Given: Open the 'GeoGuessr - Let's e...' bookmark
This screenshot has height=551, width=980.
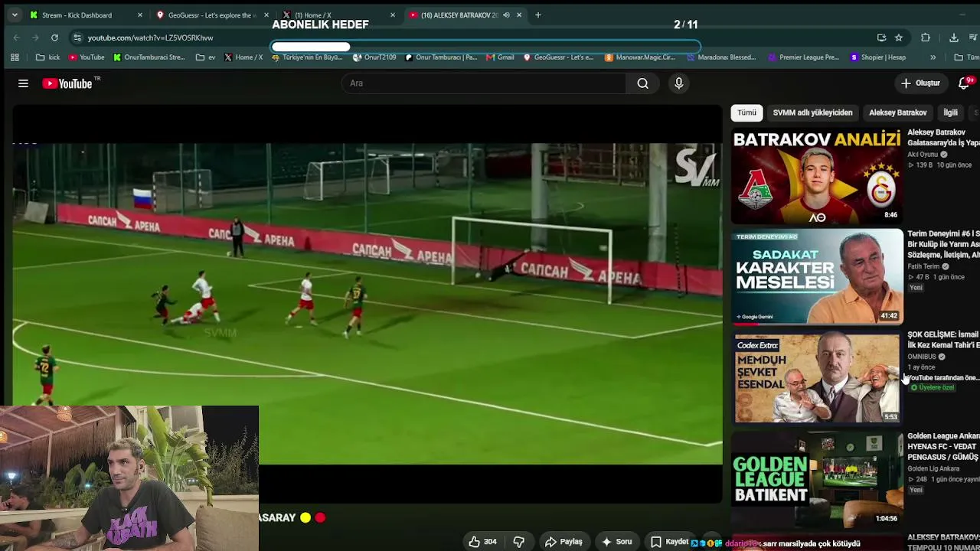Looking at the screenshot, I should coord(559,57).
